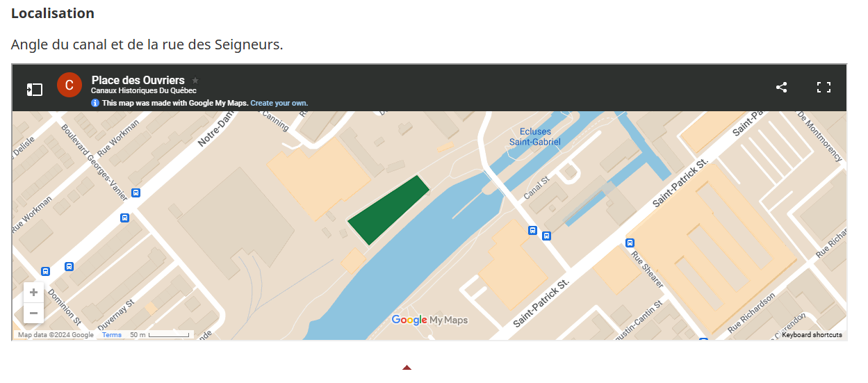
Task: Select the green Place des Ouvriers polygon
Action: coord(387,210)
